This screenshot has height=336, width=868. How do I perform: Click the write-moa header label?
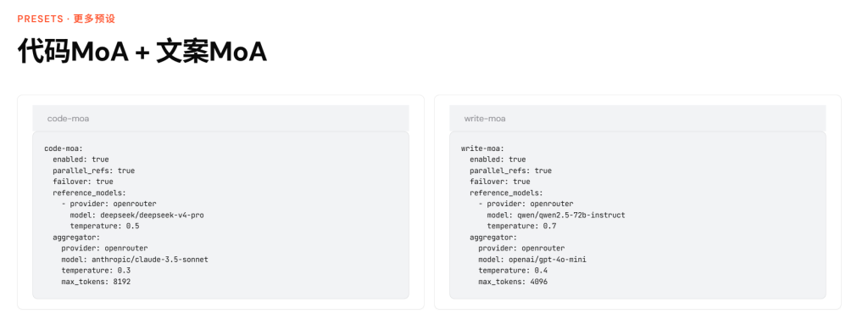tap(484, 119)
